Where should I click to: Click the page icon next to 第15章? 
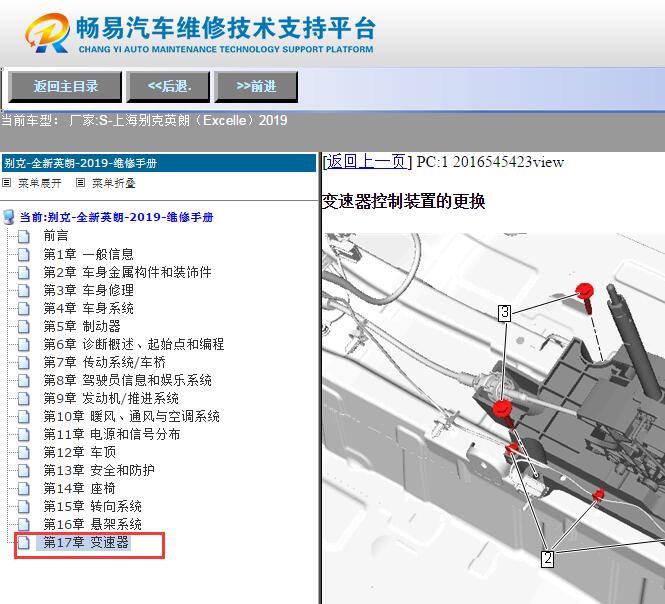[x=24, y=507]
